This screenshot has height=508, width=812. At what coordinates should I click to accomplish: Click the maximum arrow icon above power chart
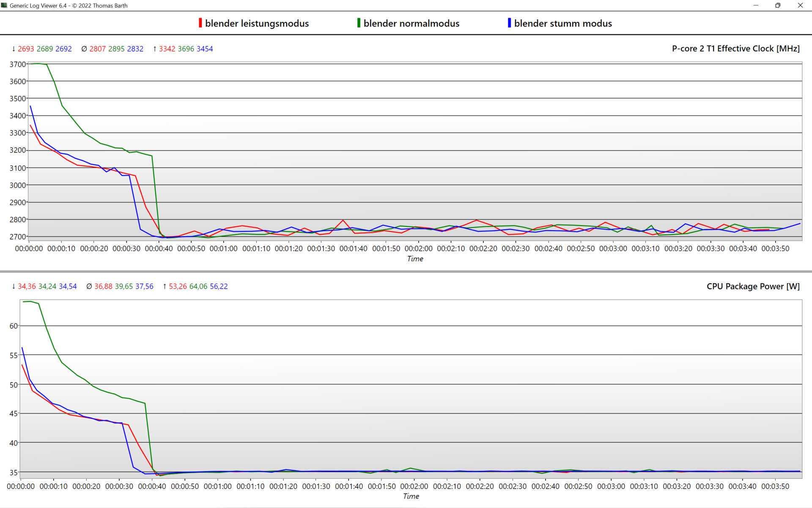pos(165,287)
